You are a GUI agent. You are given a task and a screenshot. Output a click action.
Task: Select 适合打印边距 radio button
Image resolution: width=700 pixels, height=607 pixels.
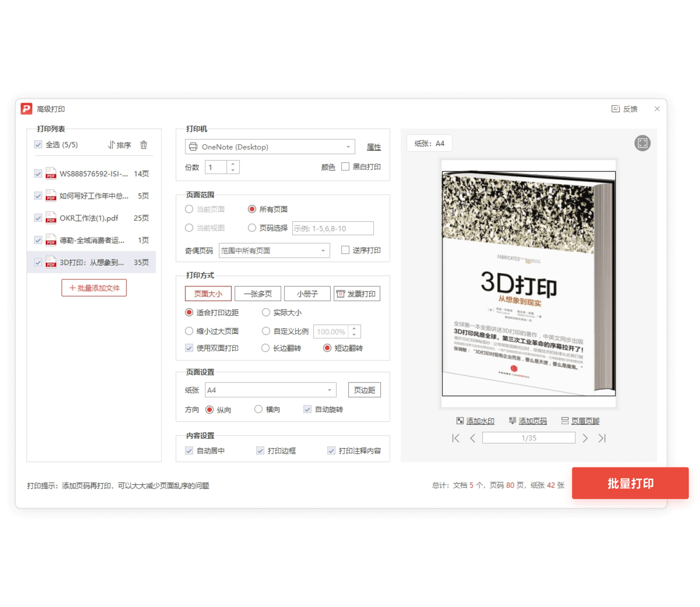(189, 312)
